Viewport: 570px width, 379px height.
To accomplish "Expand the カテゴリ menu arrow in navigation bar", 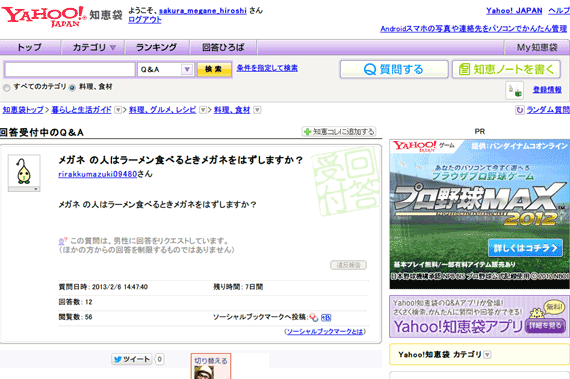I will 113,48.
